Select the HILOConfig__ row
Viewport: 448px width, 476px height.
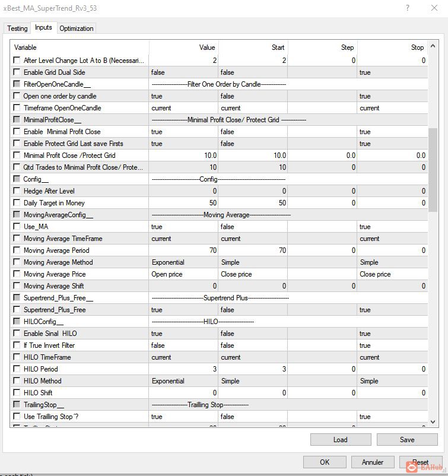click(220, 322)
